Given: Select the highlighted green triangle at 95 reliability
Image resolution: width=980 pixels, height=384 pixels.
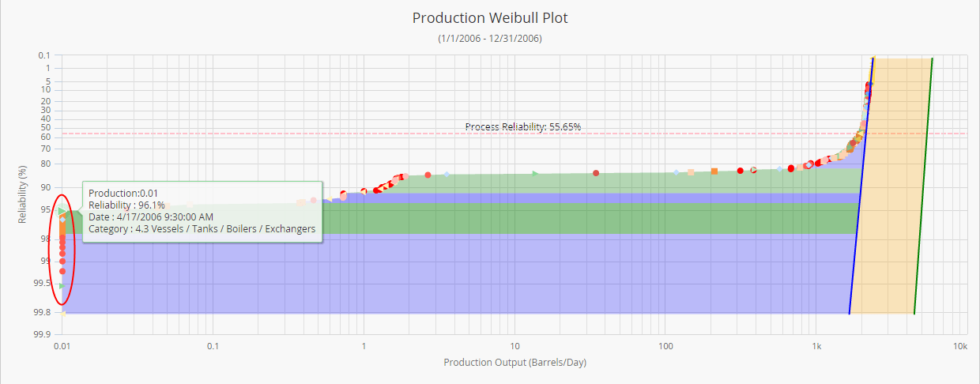Looking at the screenshot, I should (62, 211).
